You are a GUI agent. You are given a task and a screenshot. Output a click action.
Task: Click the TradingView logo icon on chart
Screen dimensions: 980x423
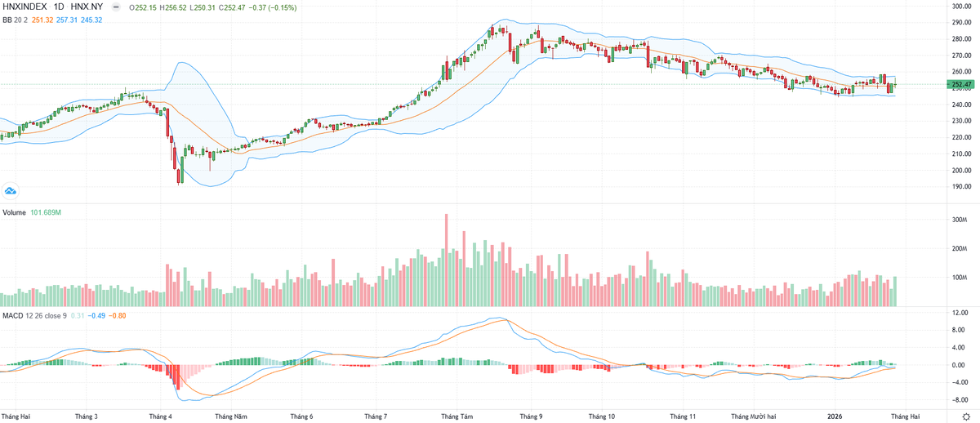[11, 191]
